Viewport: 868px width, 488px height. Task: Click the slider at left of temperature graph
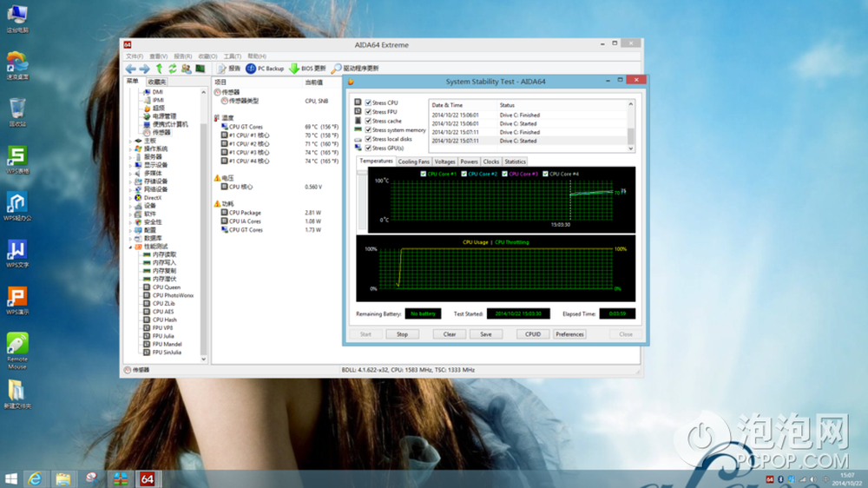tap(362, 173)
